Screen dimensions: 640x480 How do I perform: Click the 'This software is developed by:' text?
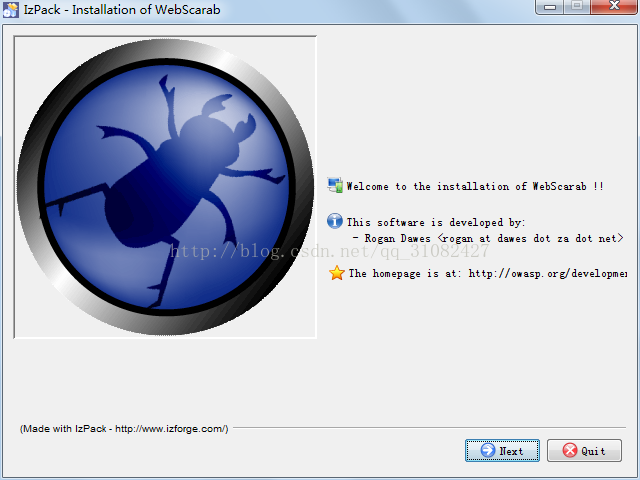click(x=436, y=222)
